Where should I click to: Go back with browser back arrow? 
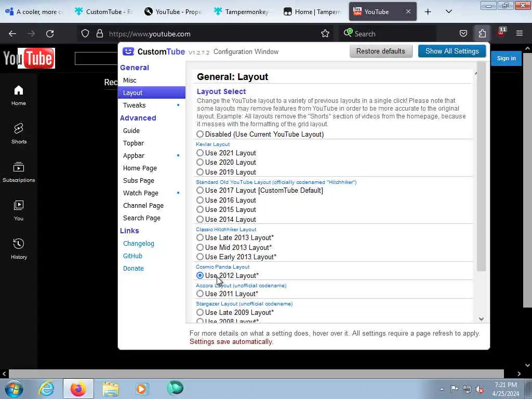12,34
